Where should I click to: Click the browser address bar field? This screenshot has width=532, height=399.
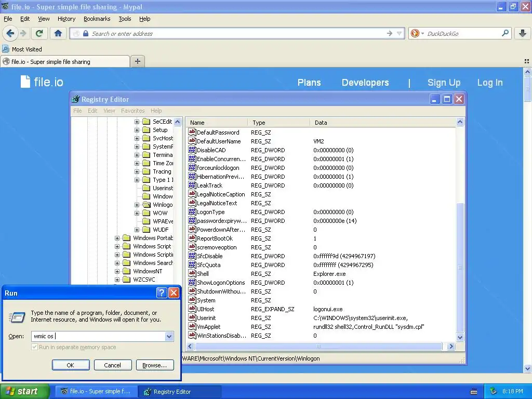pyautogui.click(x=237, y=33)
